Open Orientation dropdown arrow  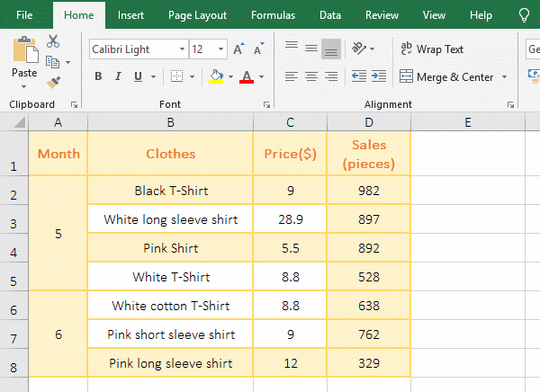(x=372, y=49)
